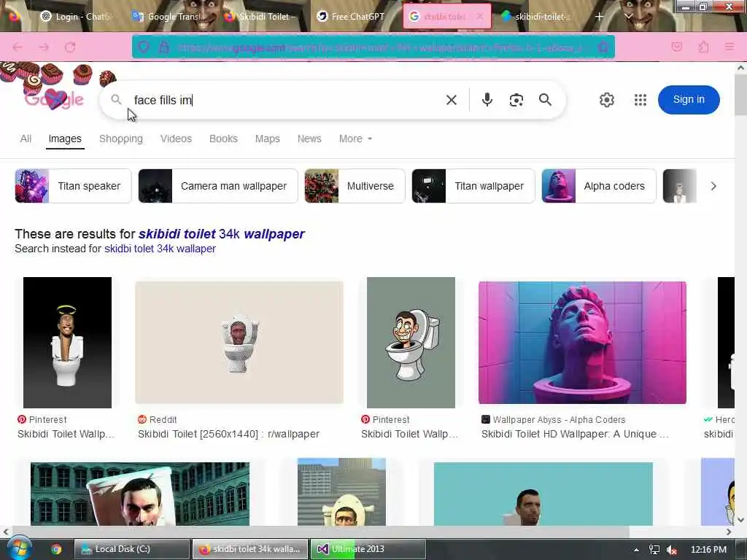The height and width of the screenshot is (560, 747).
Task: Save page to Pocket
Action: pos(677,47)
